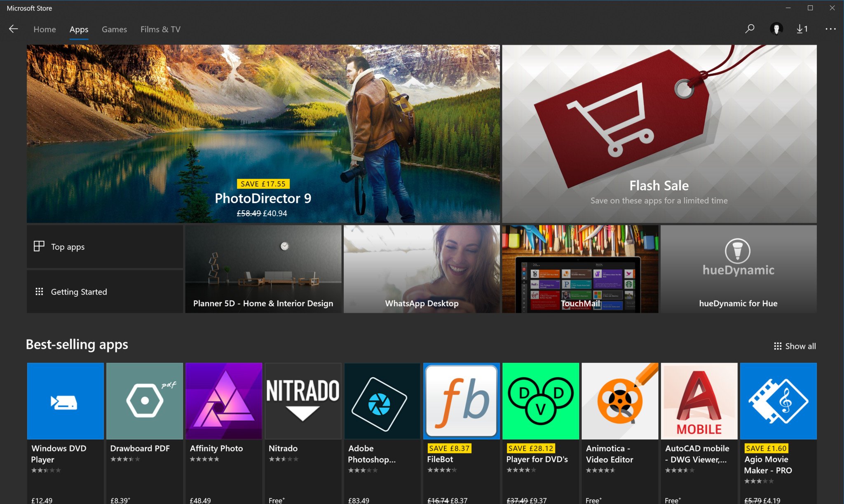This screenshot has width=844, height=504.
Task: Expand the Show all best-selling apps
Action: [795, 346]
